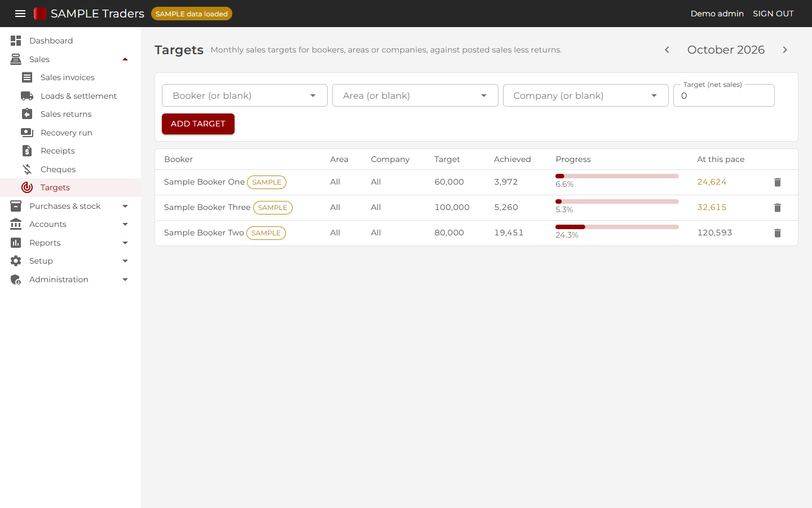Click the Dashboard grid icon

coord(16,41)
